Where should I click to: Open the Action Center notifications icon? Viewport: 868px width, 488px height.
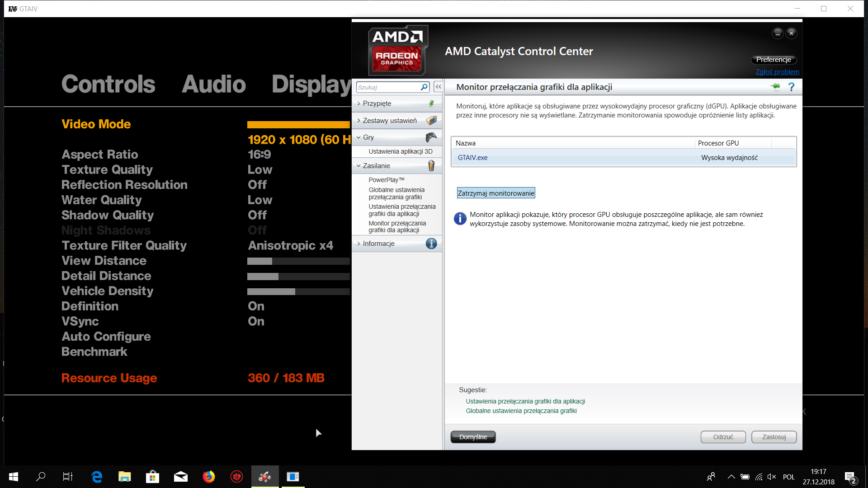[850, 477]
